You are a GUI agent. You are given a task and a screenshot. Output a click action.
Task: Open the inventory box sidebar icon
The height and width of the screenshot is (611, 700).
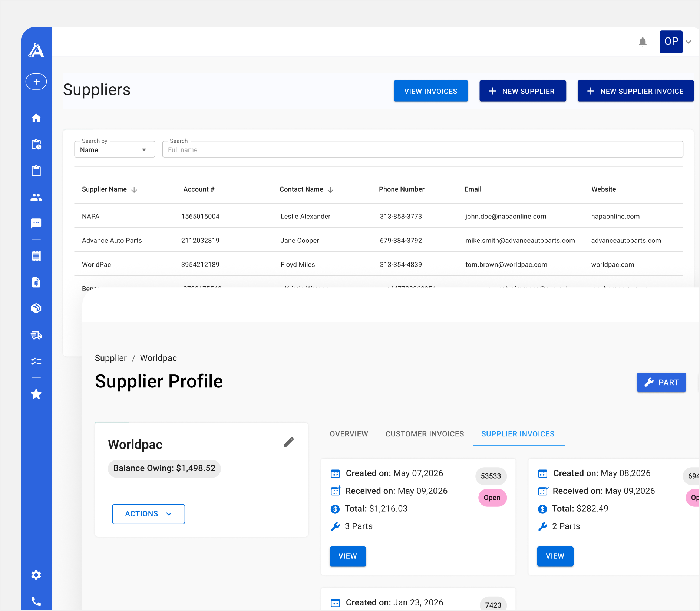coord(36,308)
